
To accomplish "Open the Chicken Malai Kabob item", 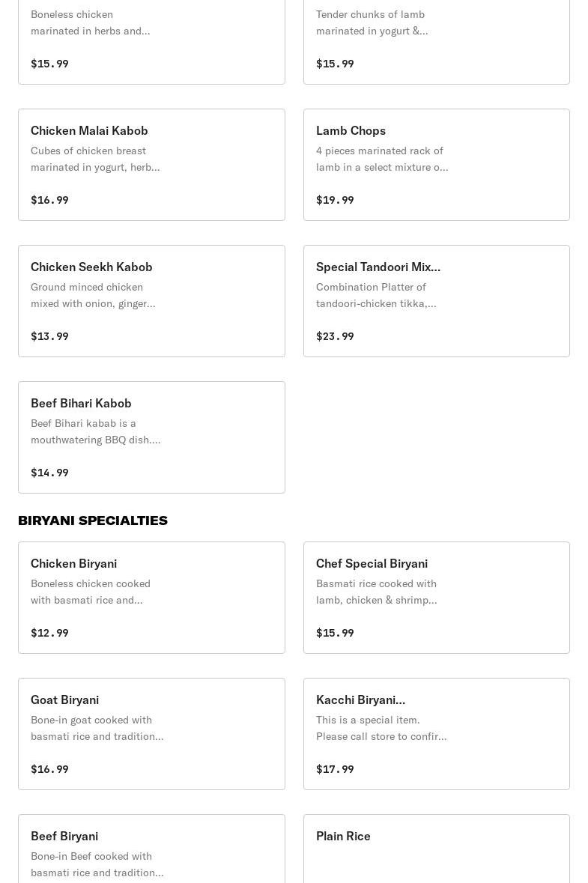I will (151, 165).
